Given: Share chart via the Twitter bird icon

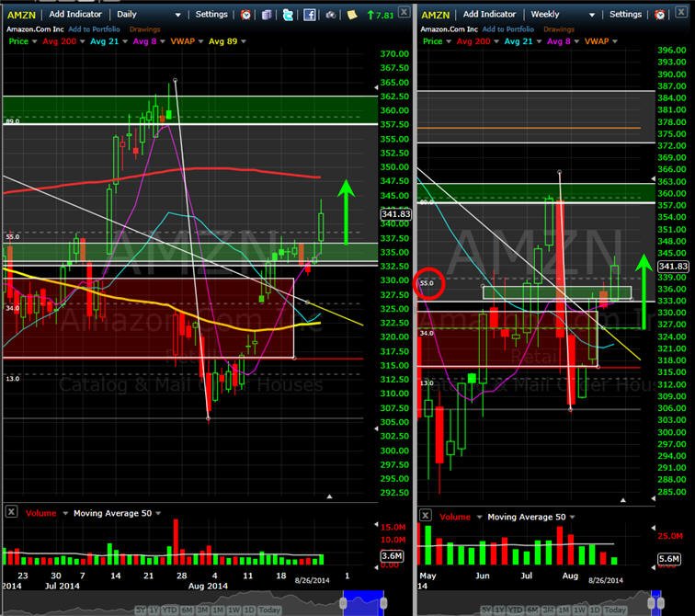Looking at the screenshot, I should (288, 15).
